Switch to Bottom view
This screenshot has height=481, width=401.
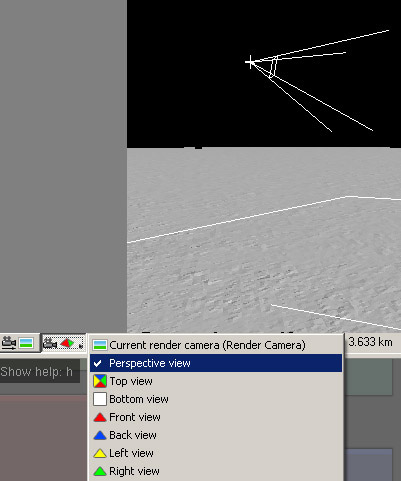216,399
